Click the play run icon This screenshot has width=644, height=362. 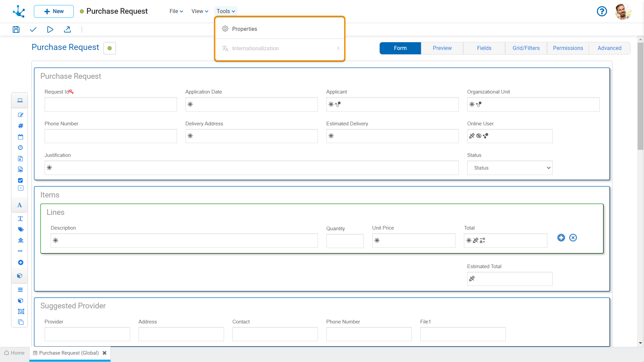point(50,29)
